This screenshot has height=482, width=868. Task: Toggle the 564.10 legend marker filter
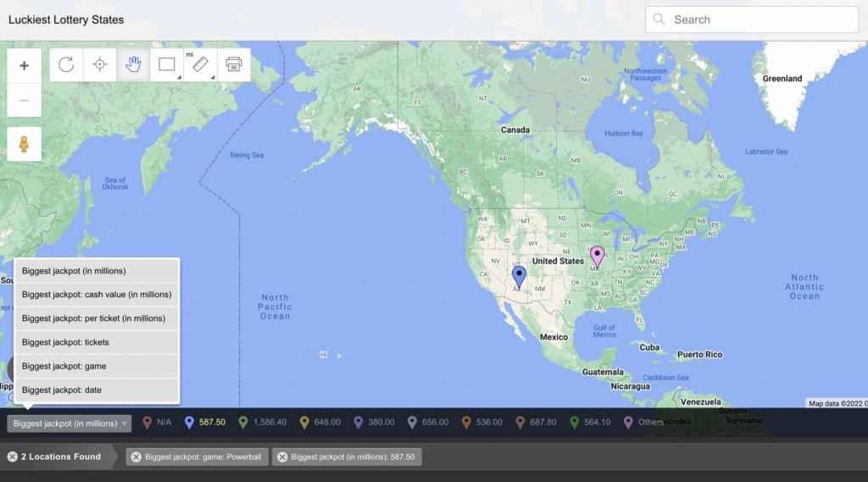[x=590, y=422]
